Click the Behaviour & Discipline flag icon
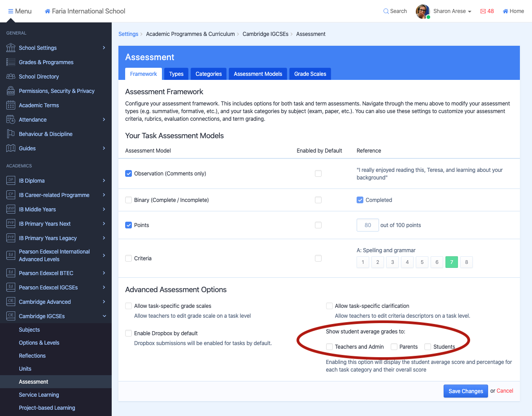Screen dimensions: 532x416 tap(11, 134)
